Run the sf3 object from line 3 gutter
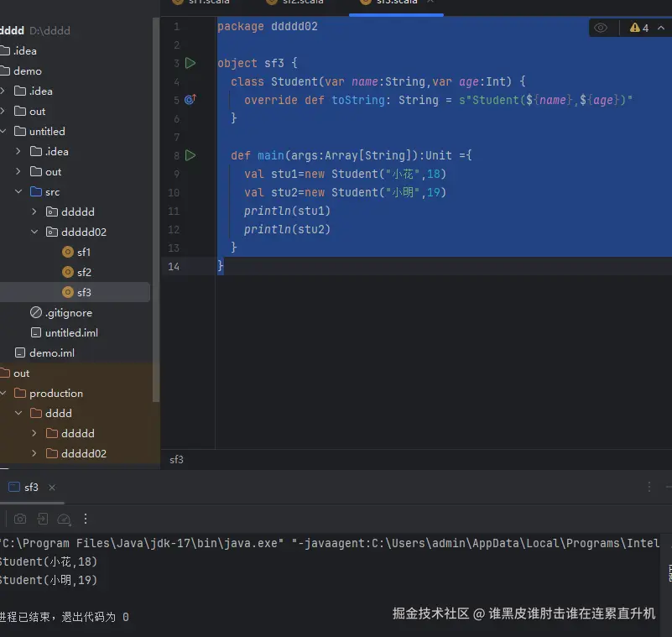672x637 pixels. click(190, 63)
